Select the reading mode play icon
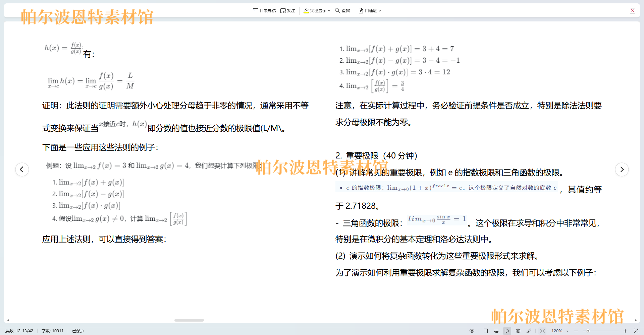Viewport: 644px width, 335px height. [x=507, y=331]
